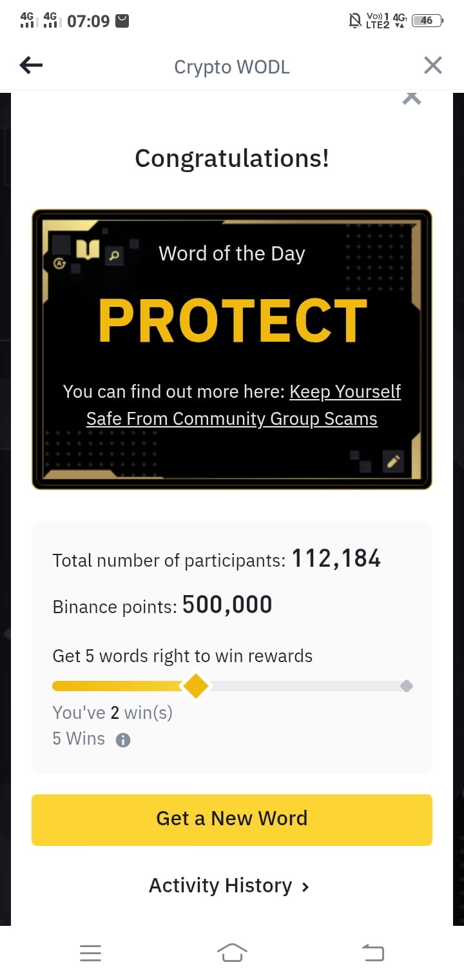
Task: Tap the pencil edit icon on card
Action: tap(393, 461)
